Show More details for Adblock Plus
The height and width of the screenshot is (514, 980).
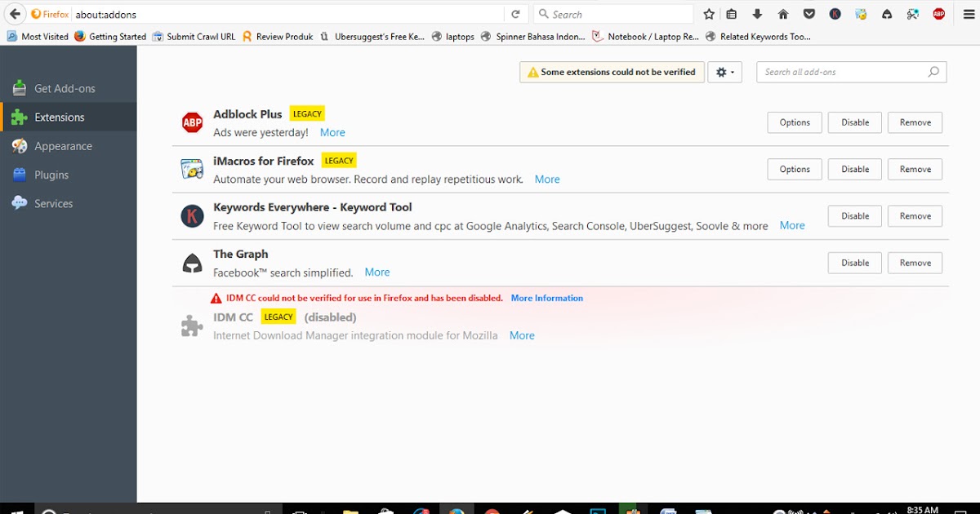click(332, 132)
